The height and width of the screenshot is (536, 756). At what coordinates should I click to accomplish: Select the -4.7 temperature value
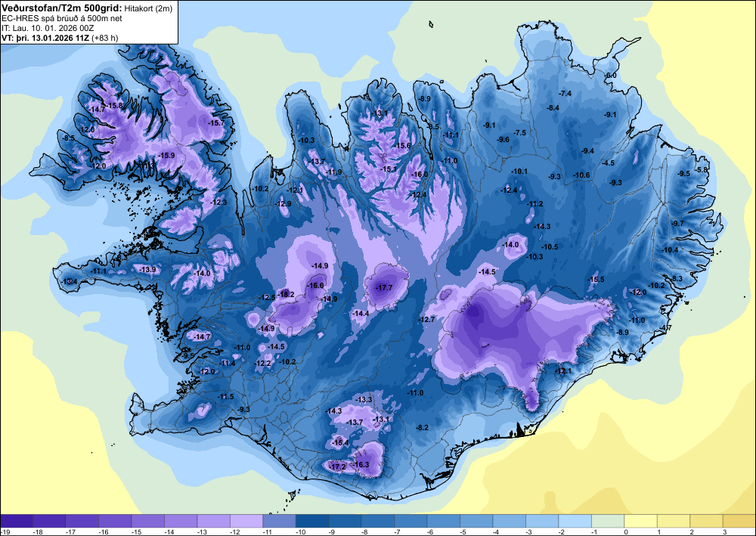(666, 328)
